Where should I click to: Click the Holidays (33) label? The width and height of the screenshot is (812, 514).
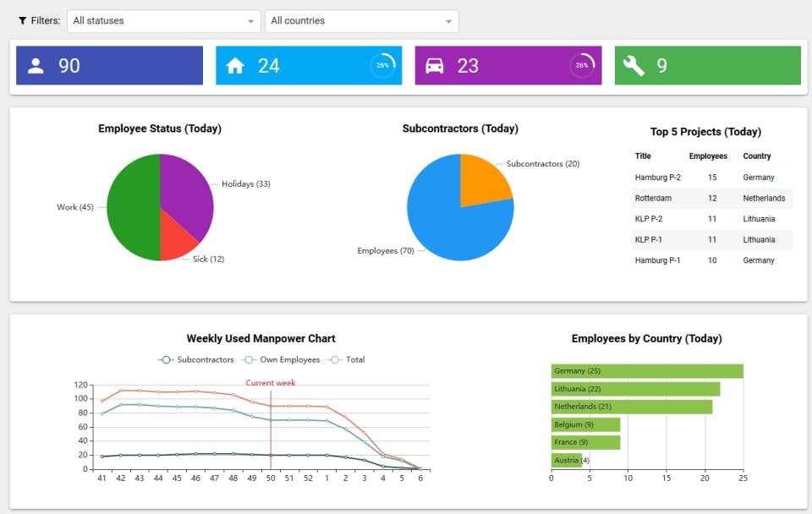pyautogui.click(x=246, y=183)
